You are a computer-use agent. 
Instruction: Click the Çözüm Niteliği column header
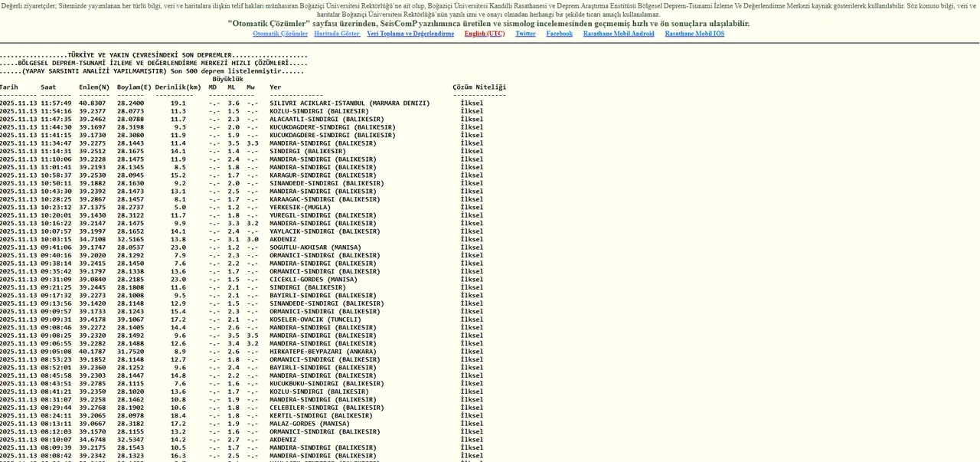coord(479,87)
